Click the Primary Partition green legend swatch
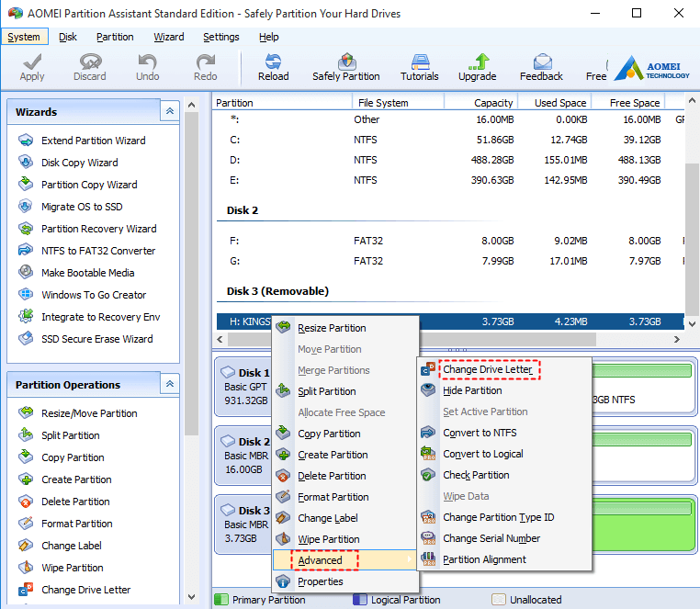The width and height of the screenshot is (700, 609). pos(221,600)
